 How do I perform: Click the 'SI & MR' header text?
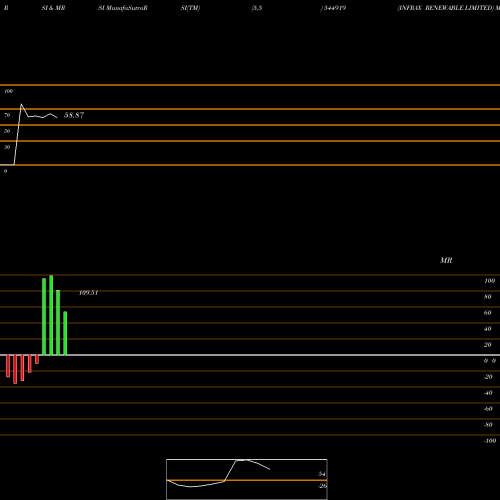click(x=53, y=8)
